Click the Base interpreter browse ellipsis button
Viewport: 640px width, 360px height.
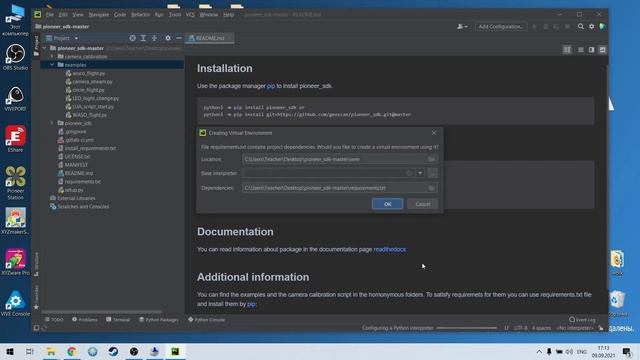pos(433,173)
